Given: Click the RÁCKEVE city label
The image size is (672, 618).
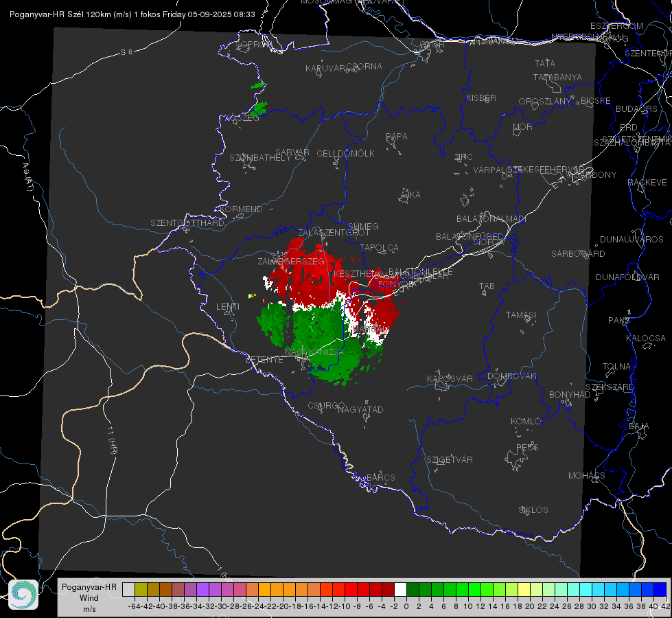Looking at the screenshot, I should pyautogui.click(x=647, y=182).
